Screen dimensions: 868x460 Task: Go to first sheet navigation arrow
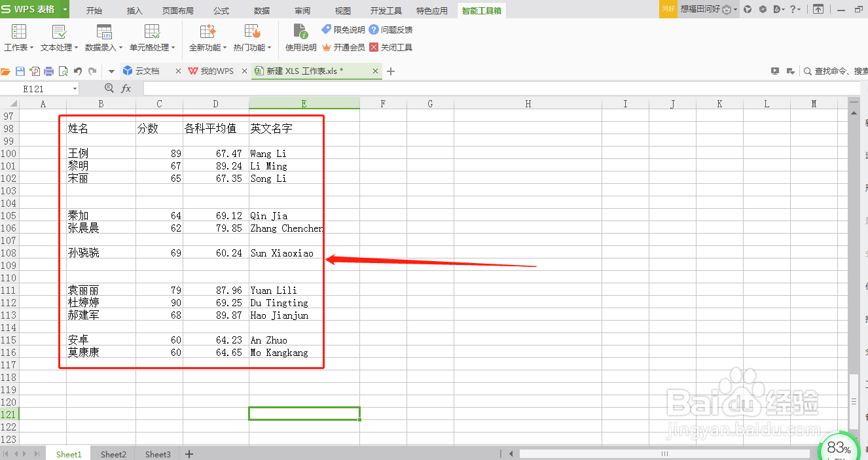click(x=6, y=454)
